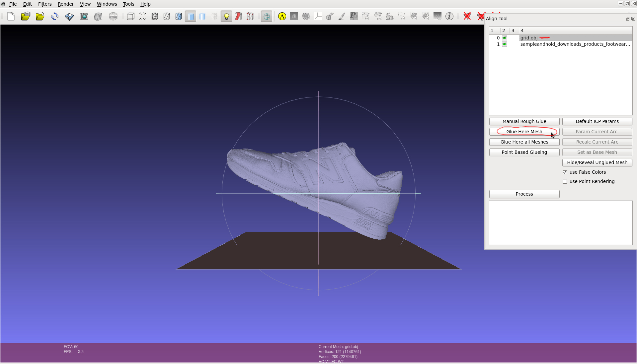Click Point Based Glueing button

click(x=524, y=152)
